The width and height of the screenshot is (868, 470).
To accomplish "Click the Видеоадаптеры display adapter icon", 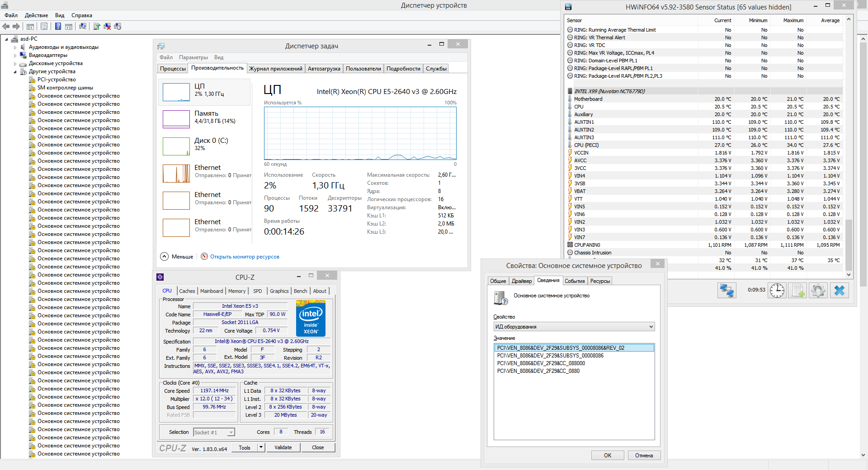I will 24,55.
